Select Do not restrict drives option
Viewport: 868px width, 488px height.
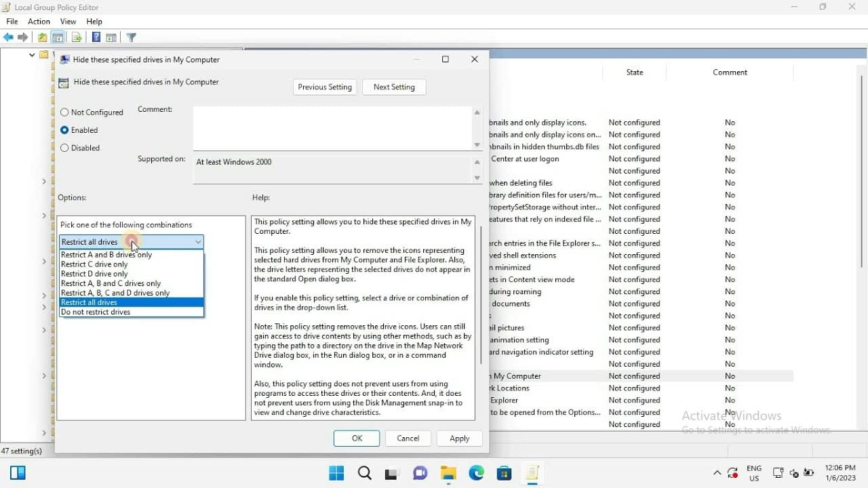(95, 312)
